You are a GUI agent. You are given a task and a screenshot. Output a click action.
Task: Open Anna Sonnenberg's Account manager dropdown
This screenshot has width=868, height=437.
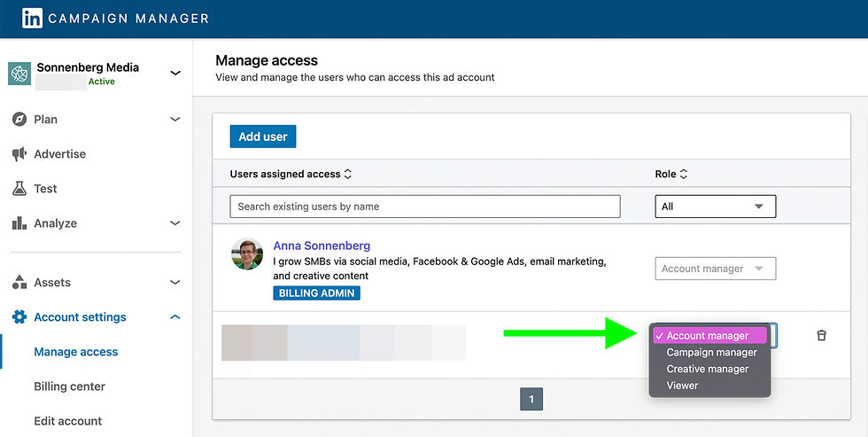(x=716, y=269)
